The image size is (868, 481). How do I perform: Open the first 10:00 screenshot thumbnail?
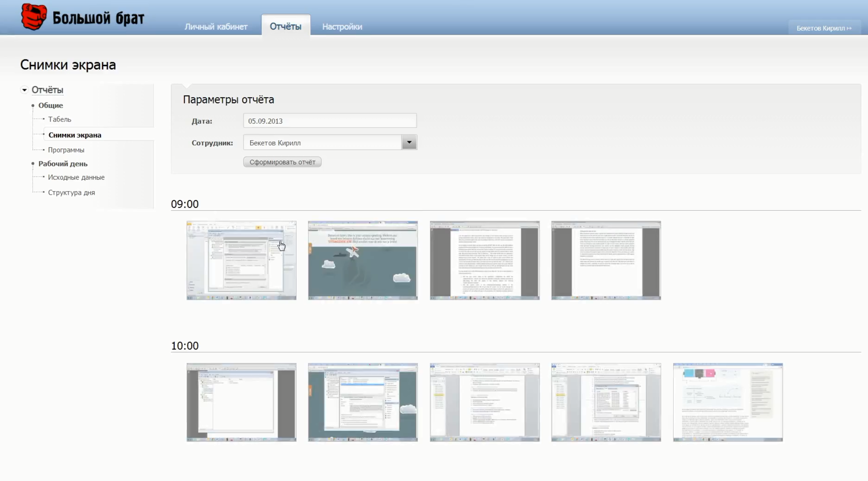coord(241,402)
